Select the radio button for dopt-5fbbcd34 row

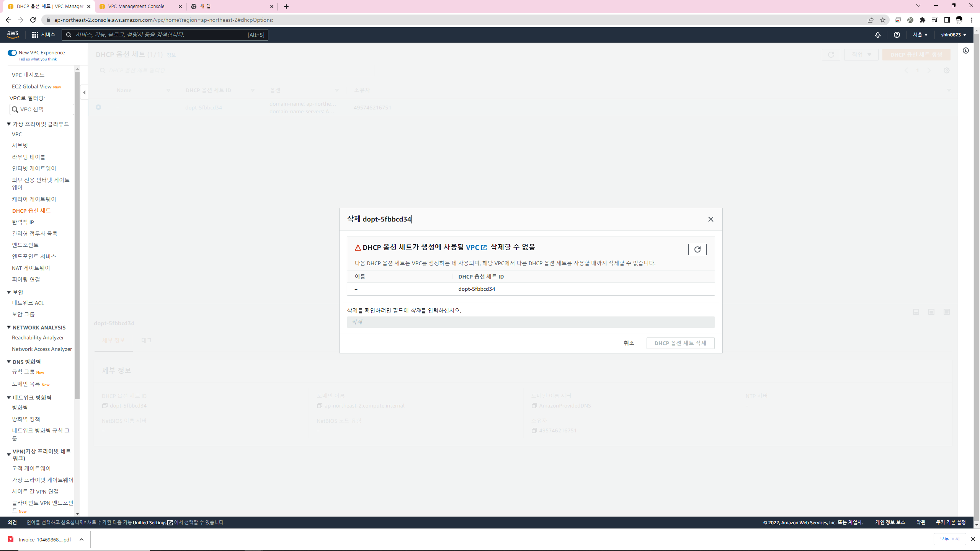tap(98, 107)
